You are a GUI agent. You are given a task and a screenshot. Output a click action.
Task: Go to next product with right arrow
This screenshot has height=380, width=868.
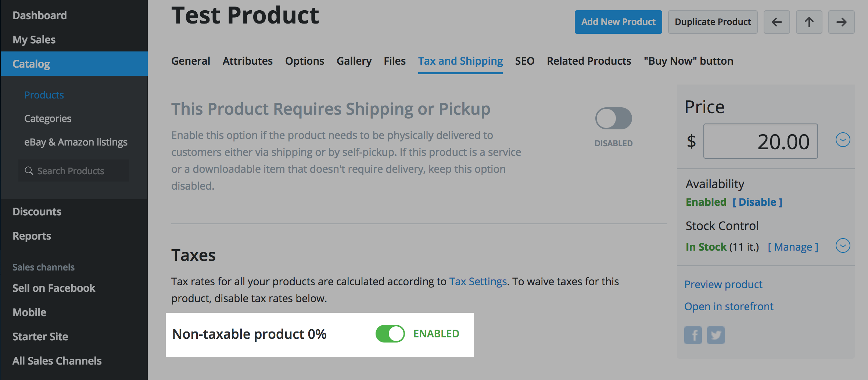point(841,22)
